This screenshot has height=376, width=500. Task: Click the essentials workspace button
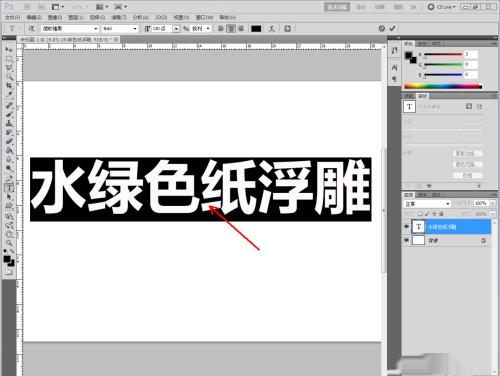337,7
